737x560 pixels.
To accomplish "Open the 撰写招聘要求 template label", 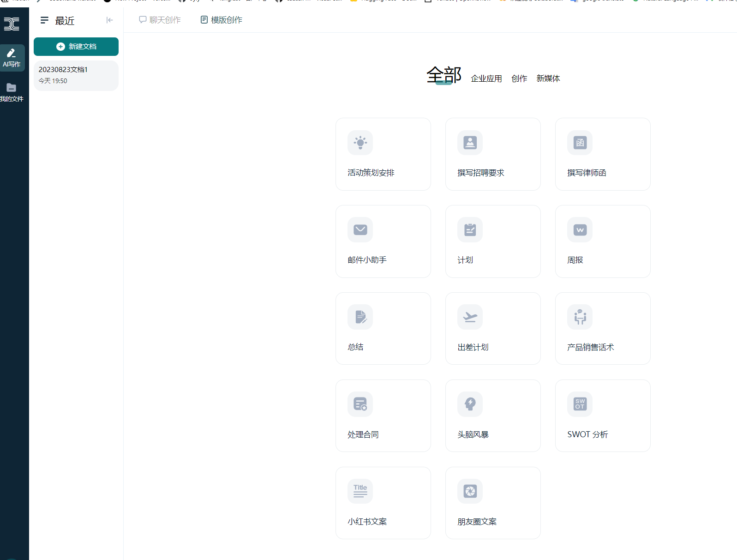I will 481,173.
